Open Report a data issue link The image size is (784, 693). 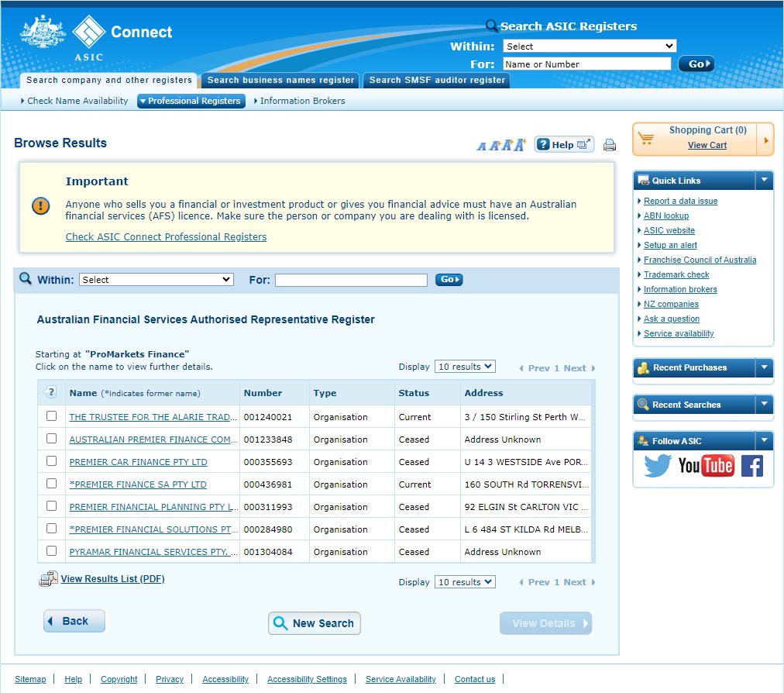tap(680, 201)
